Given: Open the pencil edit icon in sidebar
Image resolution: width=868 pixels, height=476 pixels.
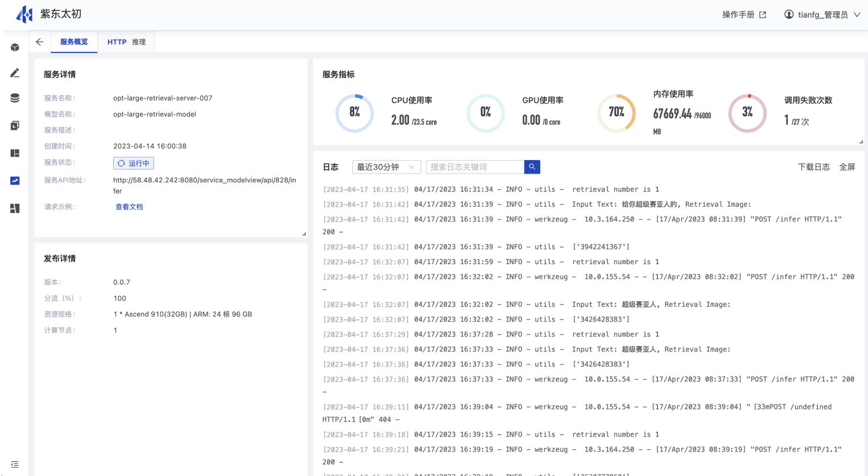Looking at the screenshot, I should pos(15,73).
